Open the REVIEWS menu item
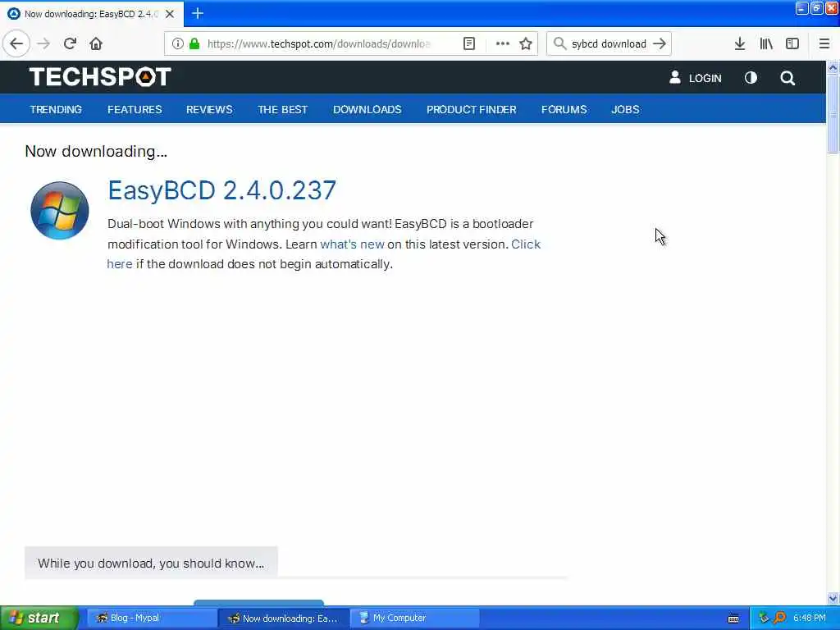 209,109
